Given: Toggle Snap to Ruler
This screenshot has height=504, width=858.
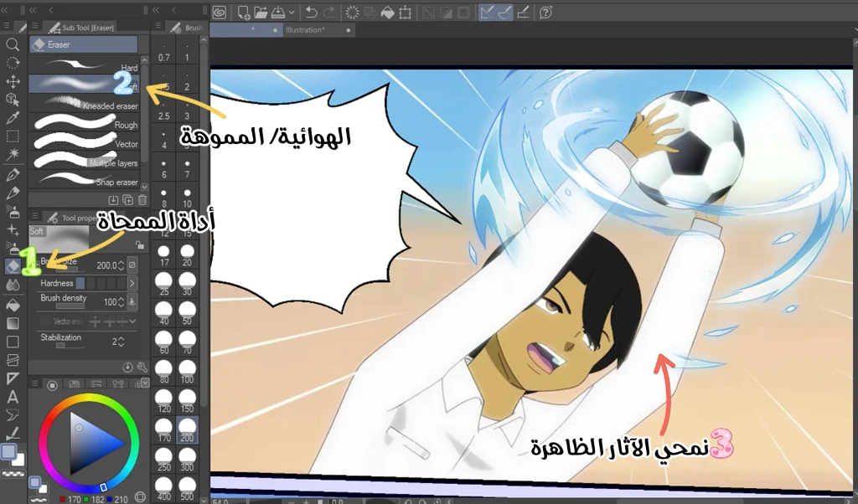Looking at the screenshot, I should pyautogui.click(x=486, y=12).
